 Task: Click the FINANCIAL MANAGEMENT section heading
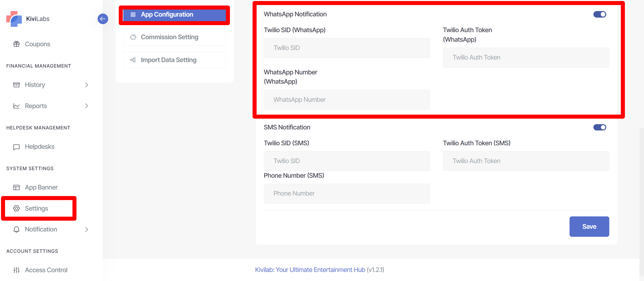(x=39, y=66)
